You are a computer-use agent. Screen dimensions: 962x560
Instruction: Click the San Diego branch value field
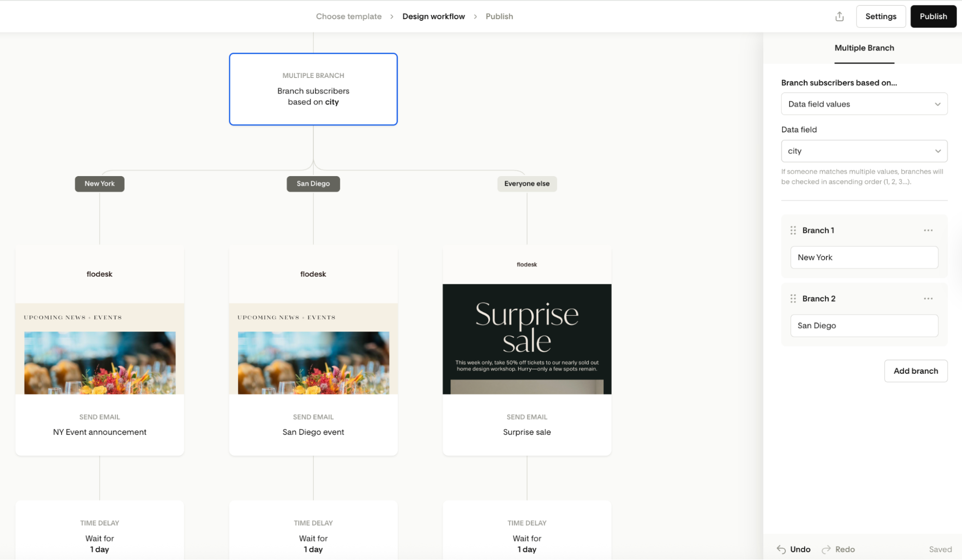[864, 326]
